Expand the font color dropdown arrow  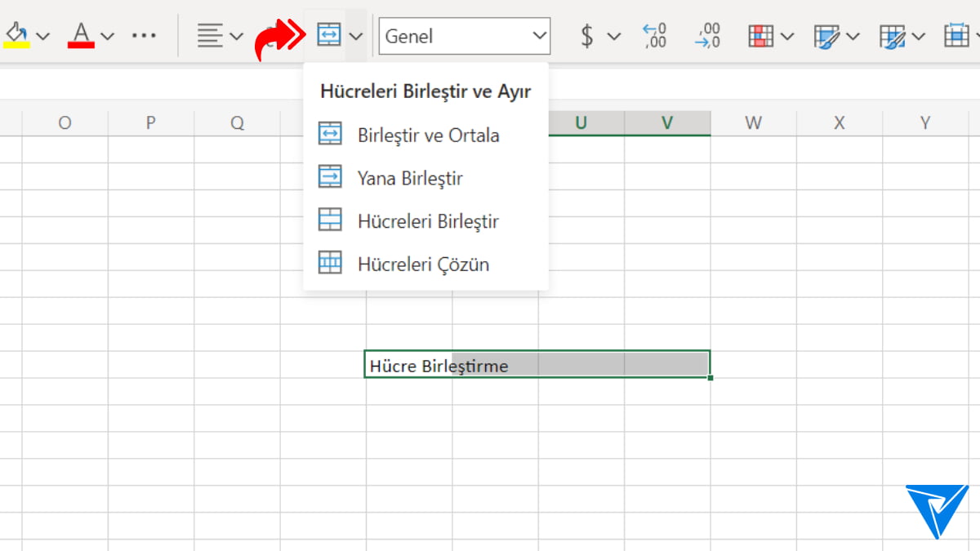coord(107,36)
